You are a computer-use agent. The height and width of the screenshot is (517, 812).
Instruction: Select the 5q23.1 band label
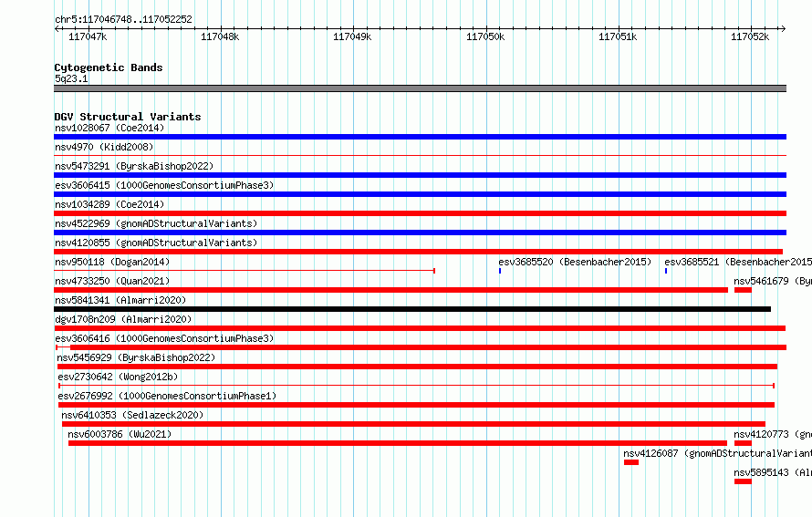[71, 78]
